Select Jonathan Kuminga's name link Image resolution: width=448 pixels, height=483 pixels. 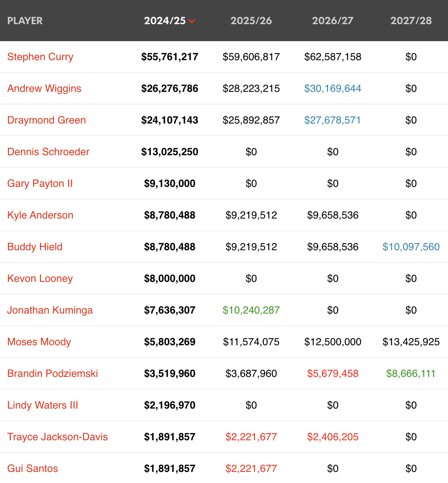(x=50, y=310)
